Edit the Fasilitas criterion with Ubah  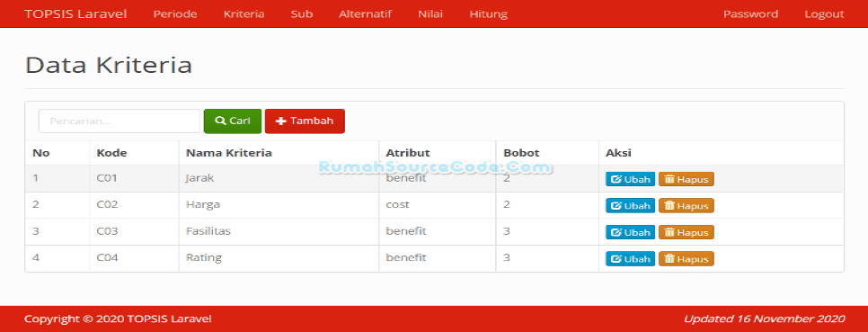[x=631, y=232]
